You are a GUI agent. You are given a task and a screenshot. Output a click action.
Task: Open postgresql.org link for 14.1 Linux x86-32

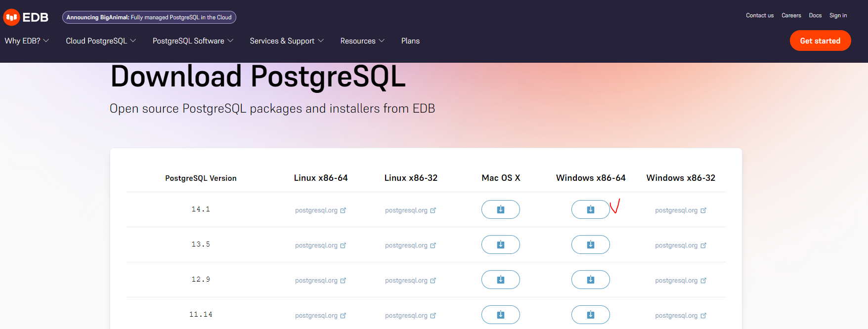pos(410,210)
